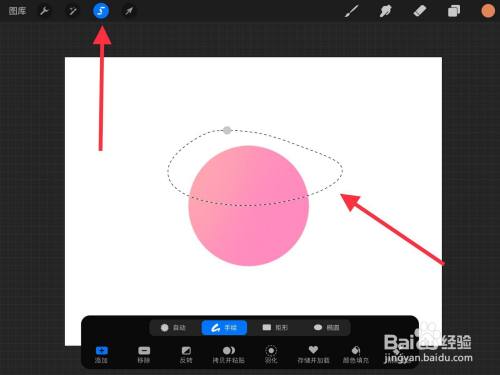Screen dimensions: 500x375
Task: Tap 反转 invert selection
Action: (x=186, y=355)
